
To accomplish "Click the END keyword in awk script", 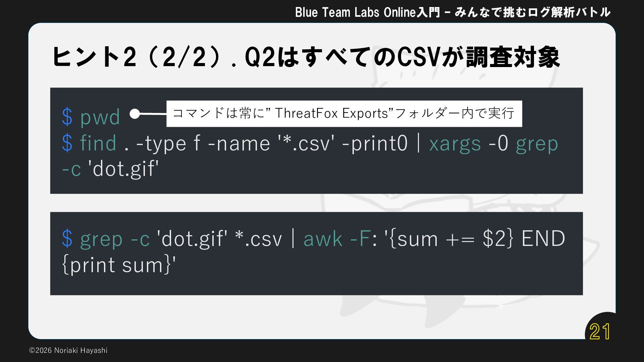I will click(x=543, y=239).
